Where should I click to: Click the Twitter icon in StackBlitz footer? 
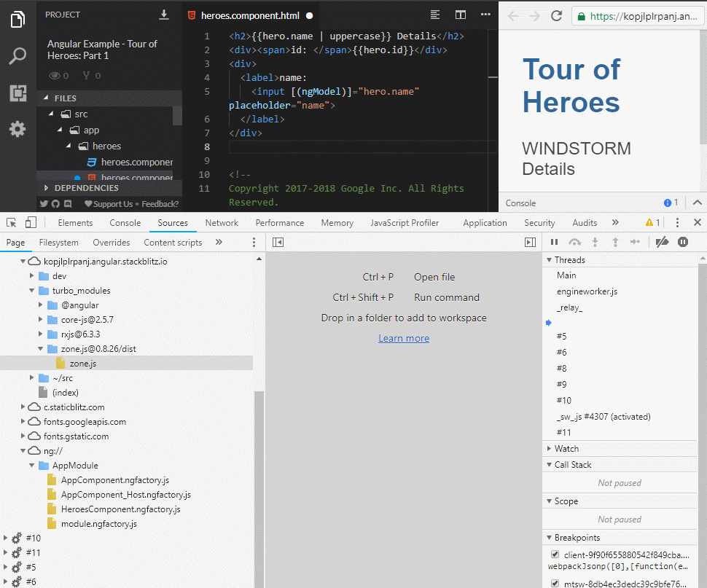[x=44, y=204]
